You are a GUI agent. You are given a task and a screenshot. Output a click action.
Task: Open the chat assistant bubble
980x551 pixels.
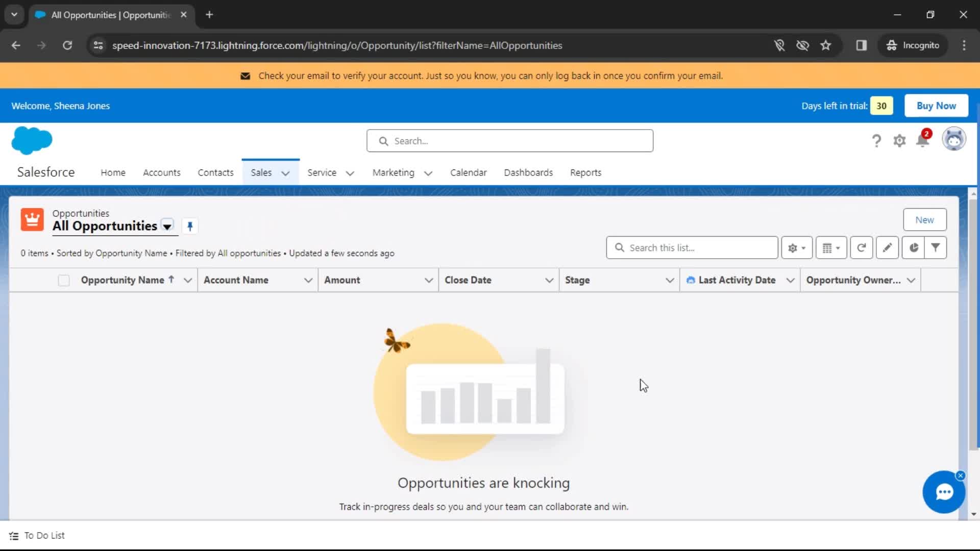coord(944,492)
